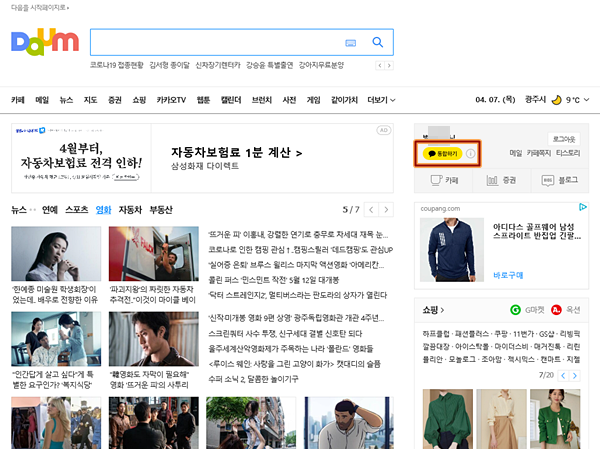600x449 pixels.
Task: Open the 뜨거운 피 man thumbnail
Action: click(x=154, y=339)
